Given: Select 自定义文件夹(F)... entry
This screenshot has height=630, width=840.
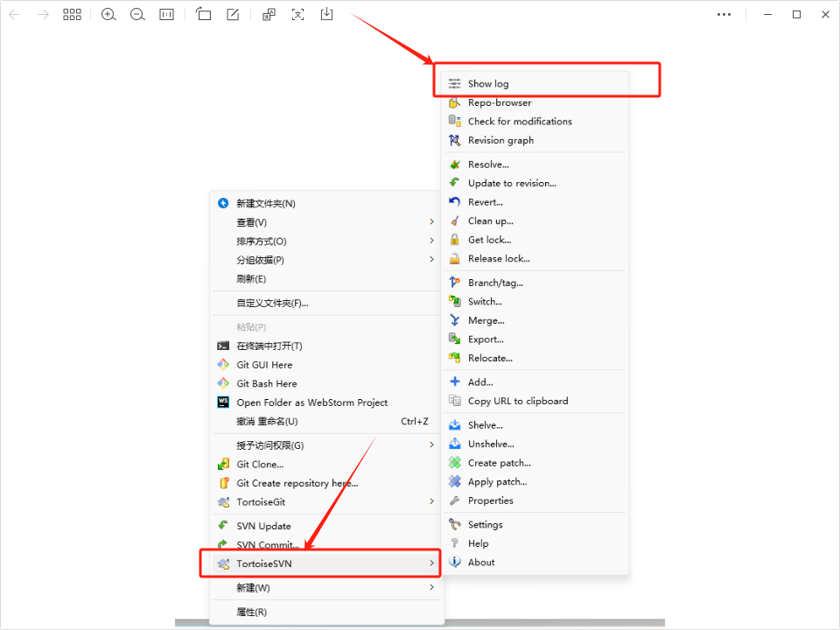Looking at the screenshot, I should (x=325, y=304).
